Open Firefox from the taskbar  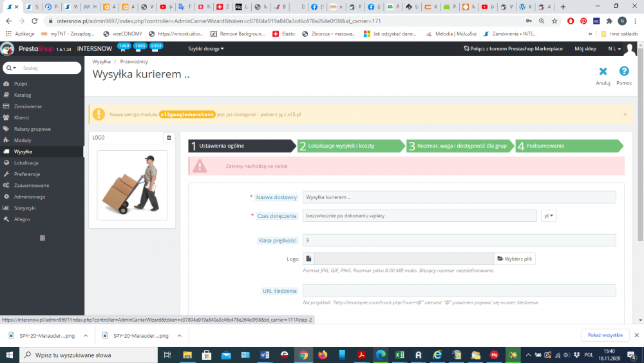[323, 355]
